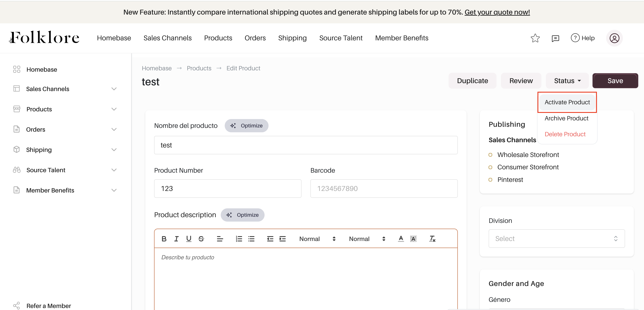644x310 pixels.
Task: Click the clear formatting icon
Action: coord(432,239)
